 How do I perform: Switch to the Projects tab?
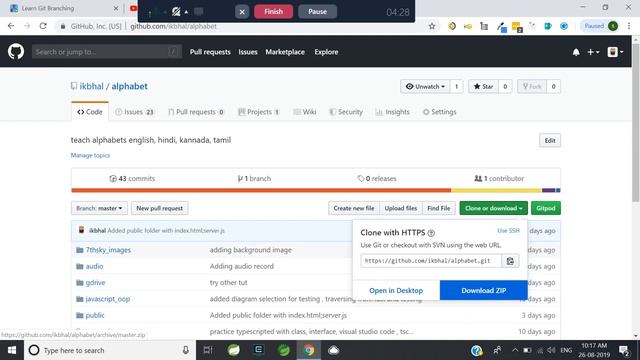pos(259,112)
